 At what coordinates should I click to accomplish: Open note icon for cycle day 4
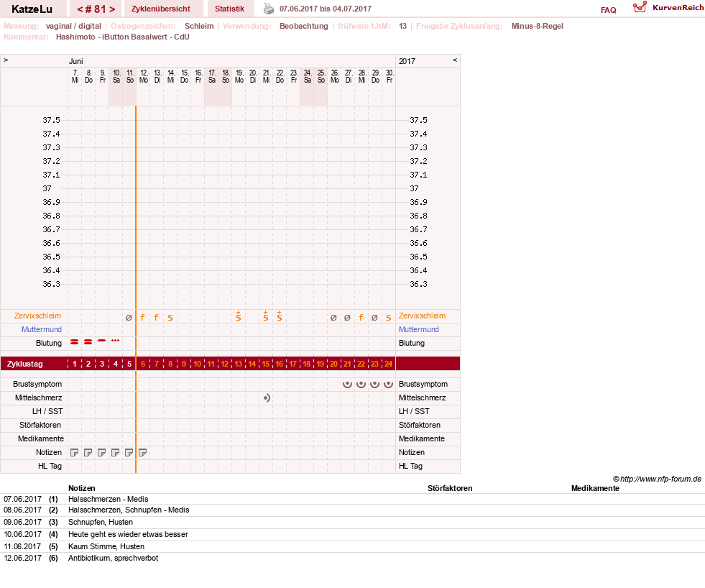coord(116,453)
